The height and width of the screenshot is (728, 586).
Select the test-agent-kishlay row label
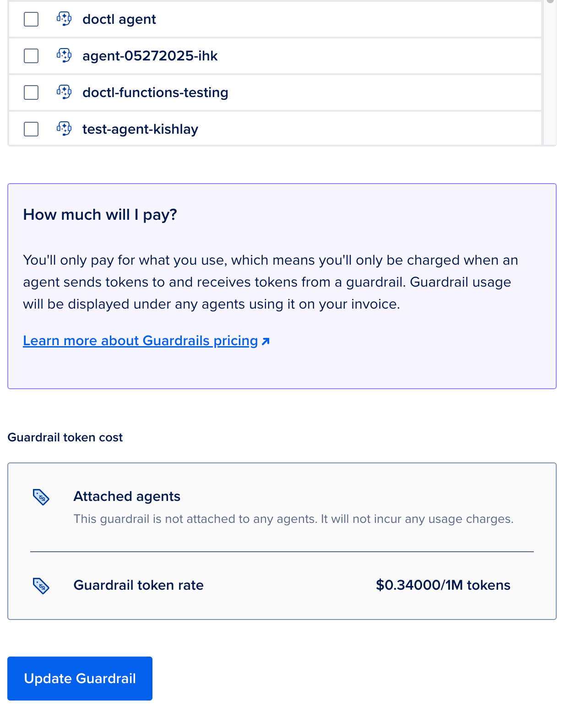(140, 129)
